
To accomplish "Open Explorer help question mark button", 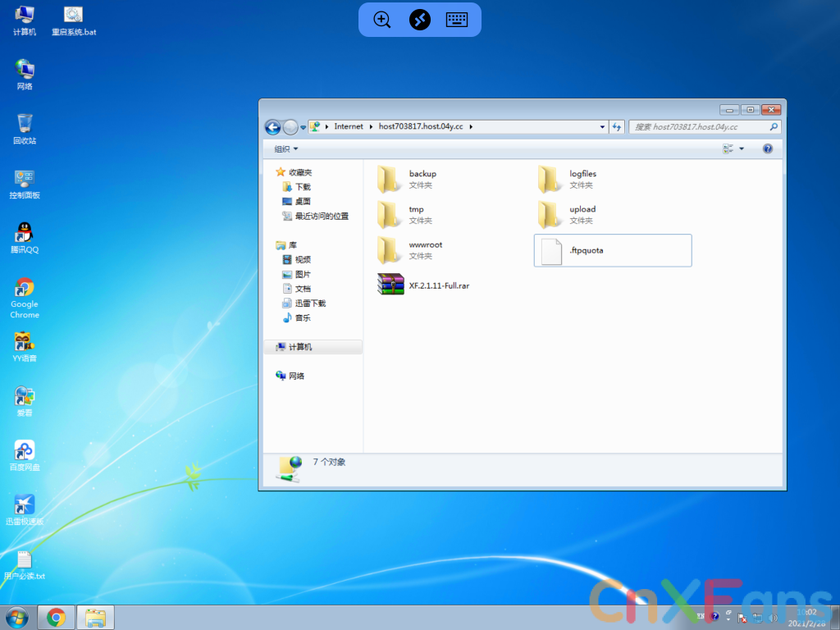I will 767,148.
